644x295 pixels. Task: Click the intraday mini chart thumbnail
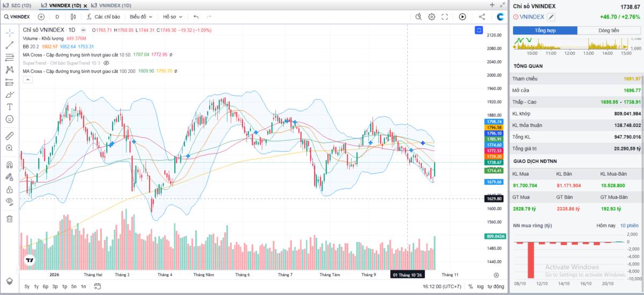pyautogui.click(x=572, y=44)
